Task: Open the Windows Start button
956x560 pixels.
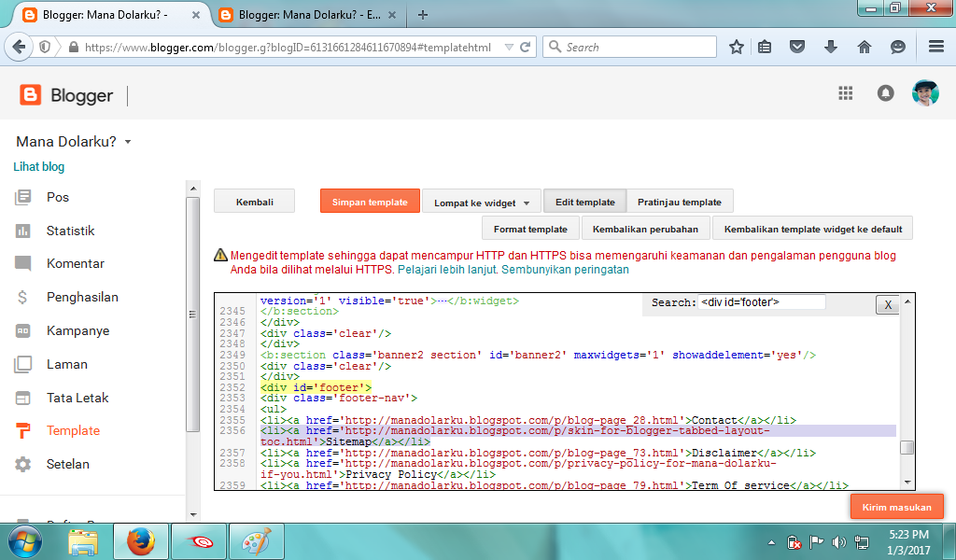Action: click(x=25, y=541)
